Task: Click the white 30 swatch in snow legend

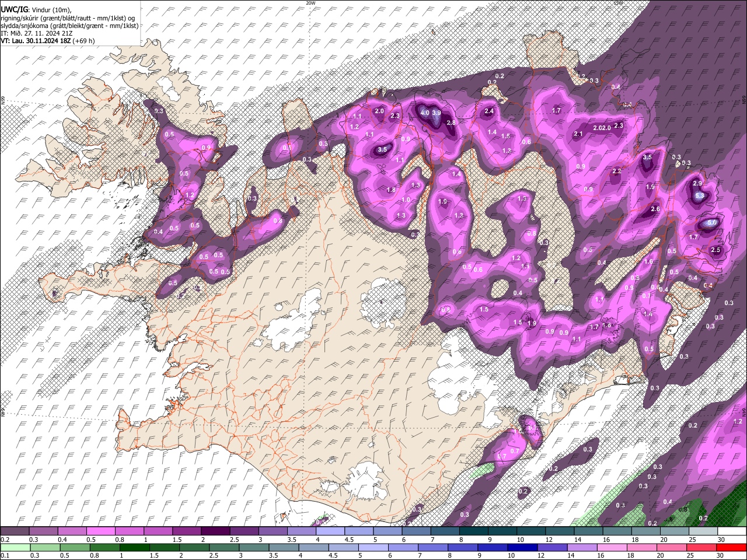Action: [731, 531]
